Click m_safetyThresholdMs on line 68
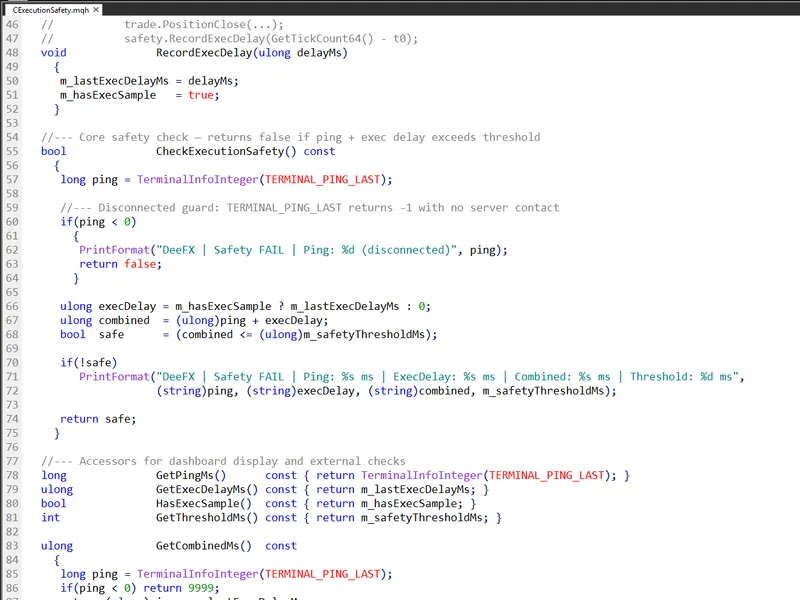 pyautogui.click(x=364, y=334)
